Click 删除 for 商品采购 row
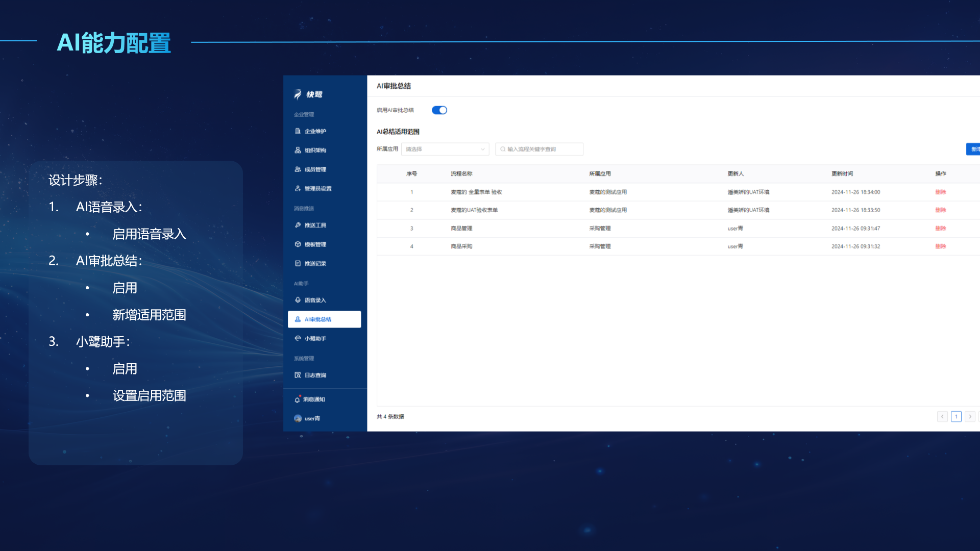The image size is (980, 551). [x=940, y=246]
